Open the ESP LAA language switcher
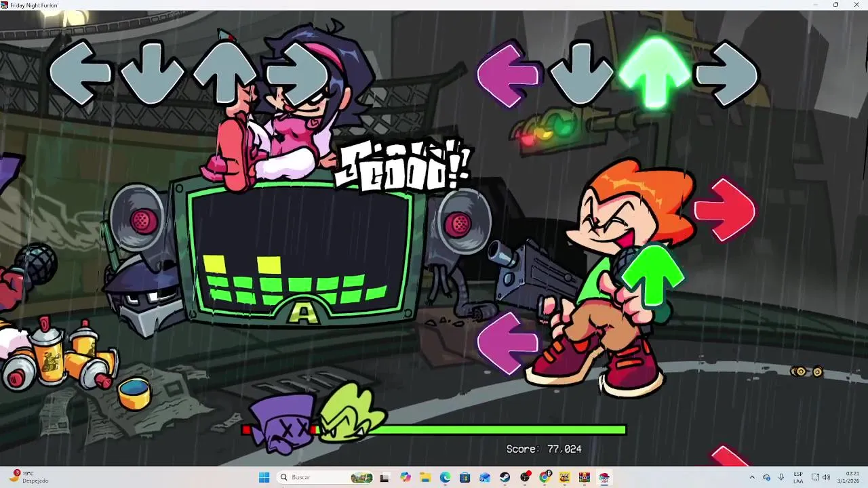Image resolution: width=868 pixels, height=488 pixels. (798, 477)
